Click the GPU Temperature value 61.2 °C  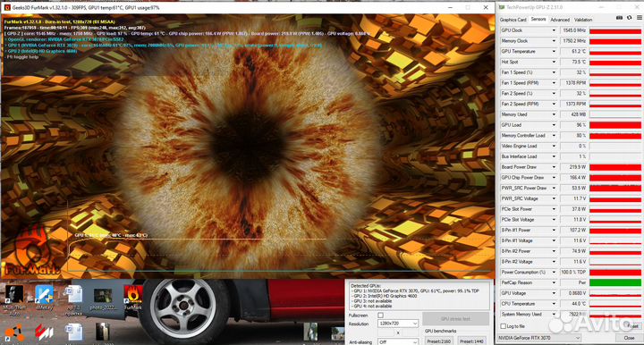point(574,51)
